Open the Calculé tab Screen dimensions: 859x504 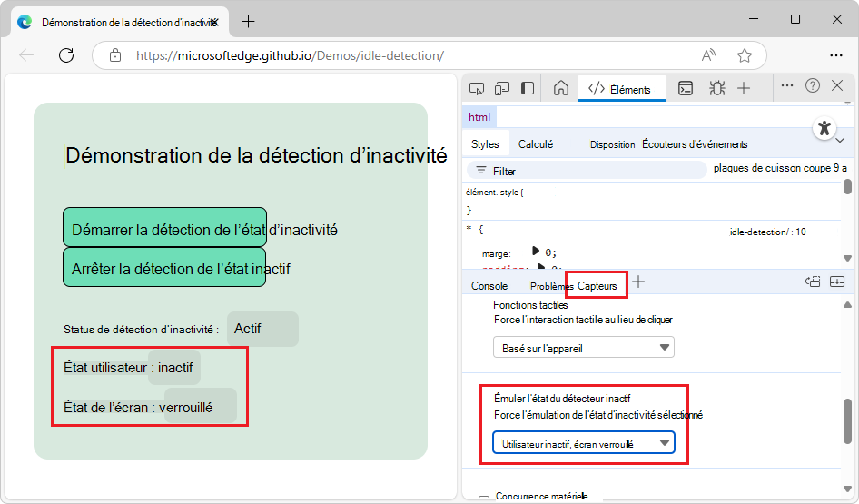(535, 144)
